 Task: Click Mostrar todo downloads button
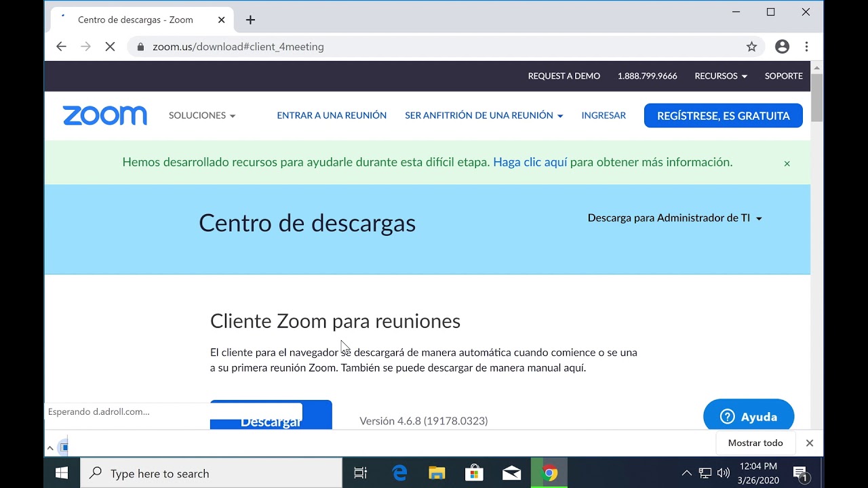click(x=755, y=443)
